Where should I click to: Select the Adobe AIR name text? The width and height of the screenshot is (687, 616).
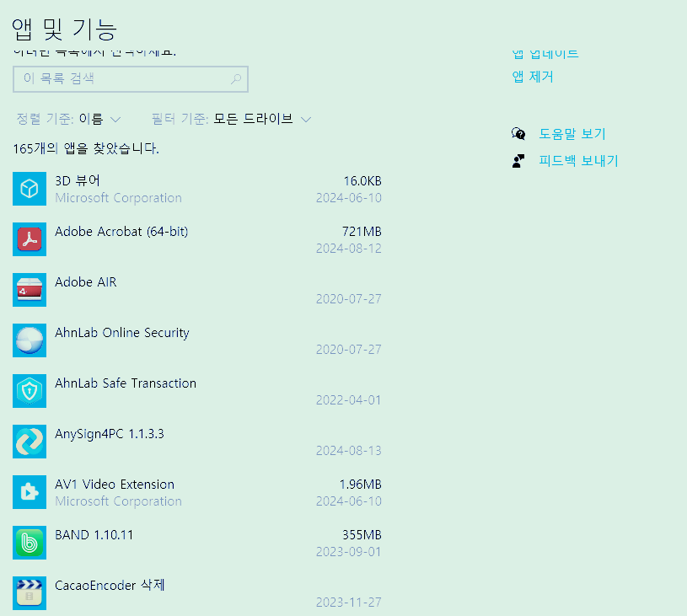pos(86,281)
